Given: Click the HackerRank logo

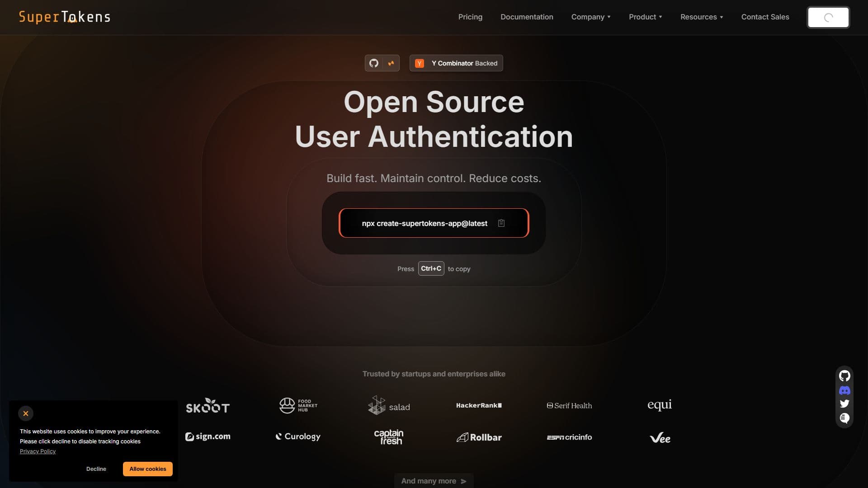Looking at the screenshot, I should (x=479, y=406).
